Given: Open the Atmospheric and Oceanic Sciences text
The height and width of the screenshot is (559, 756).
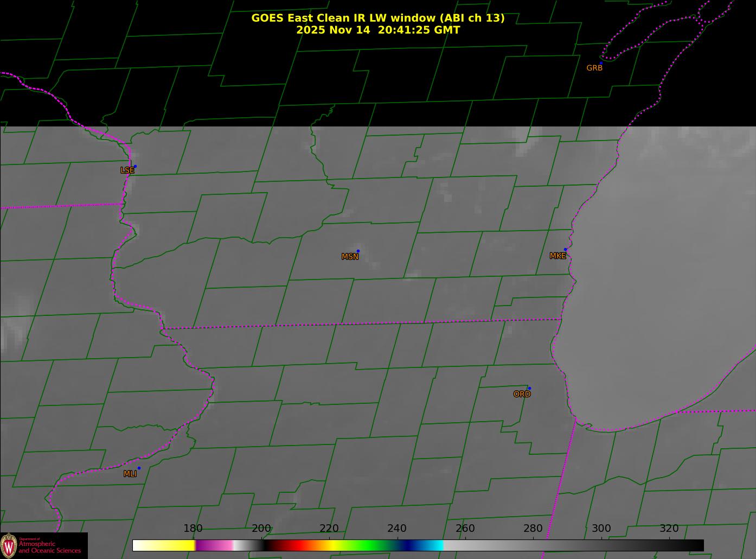Looking at the screenshot, I should point(50,547).
